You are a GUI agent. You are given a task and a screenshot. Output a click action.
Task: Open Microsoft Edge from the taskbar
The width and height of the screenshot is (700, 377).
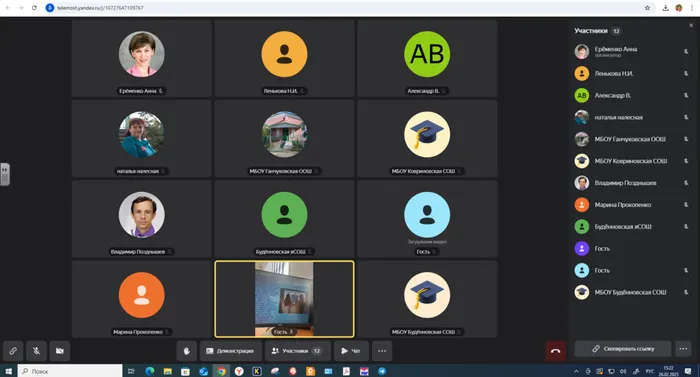point(150,371)
